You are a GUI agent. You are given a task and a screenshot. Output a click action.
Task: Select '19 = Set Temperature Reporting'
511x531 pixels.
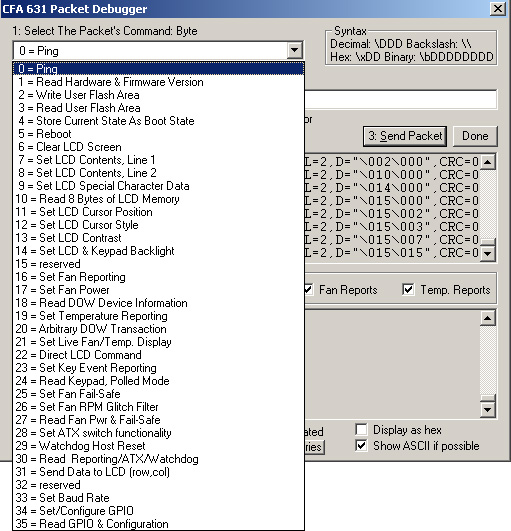tap(158, 316)
